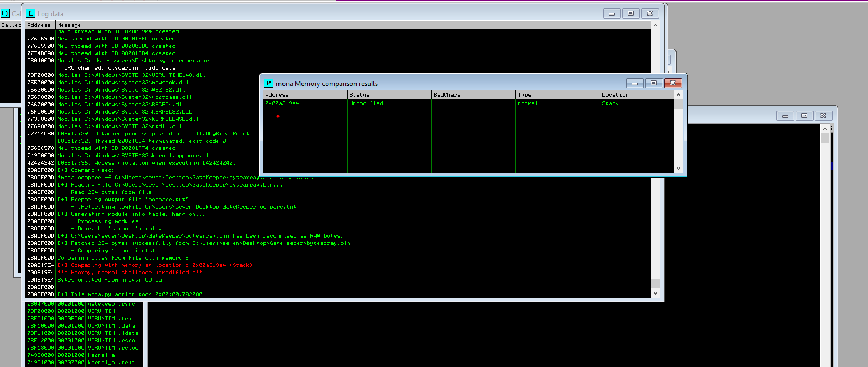
Task: Click the mona results window P icon
Action: 268,83
